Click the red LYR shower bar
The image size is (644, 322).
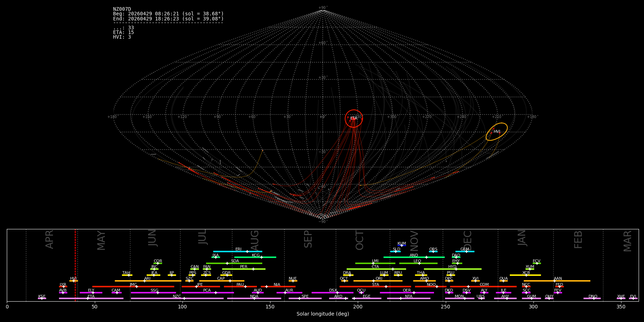point(63,287)
